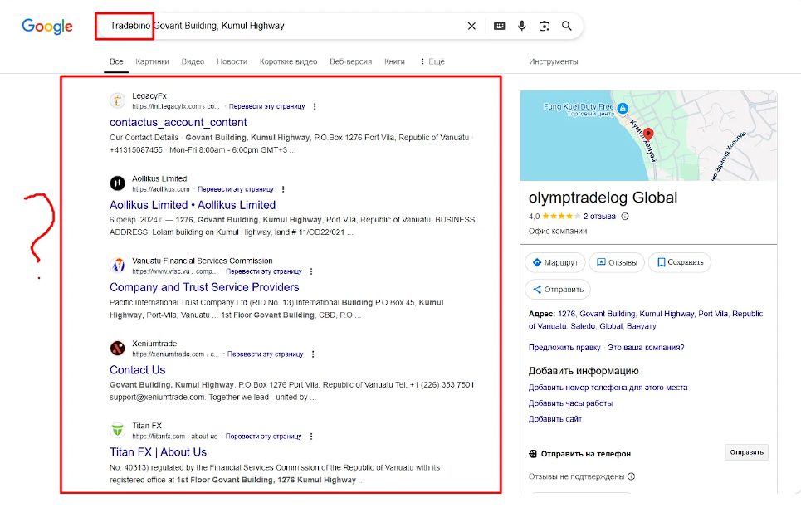
Task: Open search by image camera icon
Action: [544, 26]
